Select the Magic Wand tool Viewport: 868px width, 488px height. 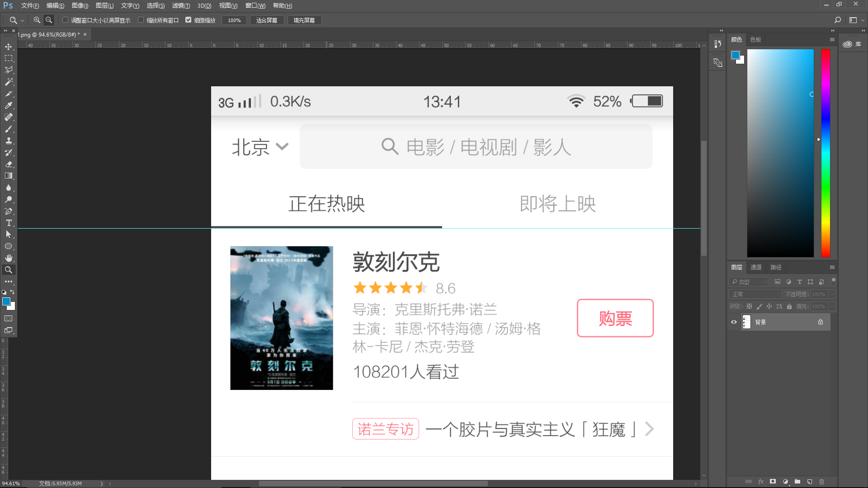tap(9, 82)
